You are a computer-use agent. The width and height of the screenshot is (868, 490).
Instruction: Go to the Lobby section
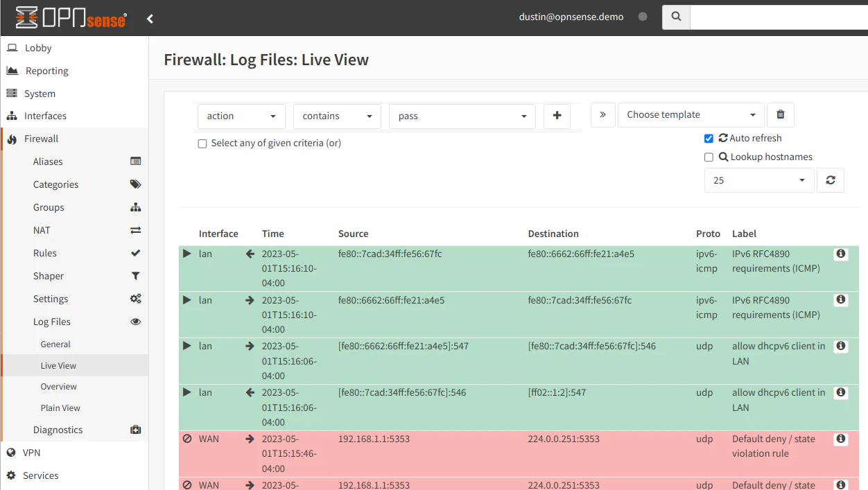(38, 48)
